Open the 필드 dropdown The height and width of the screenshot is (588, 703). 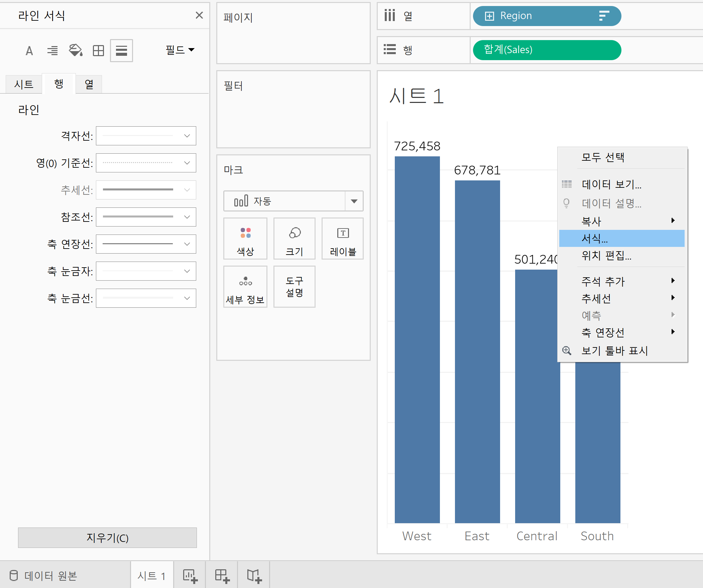(180, 50)
